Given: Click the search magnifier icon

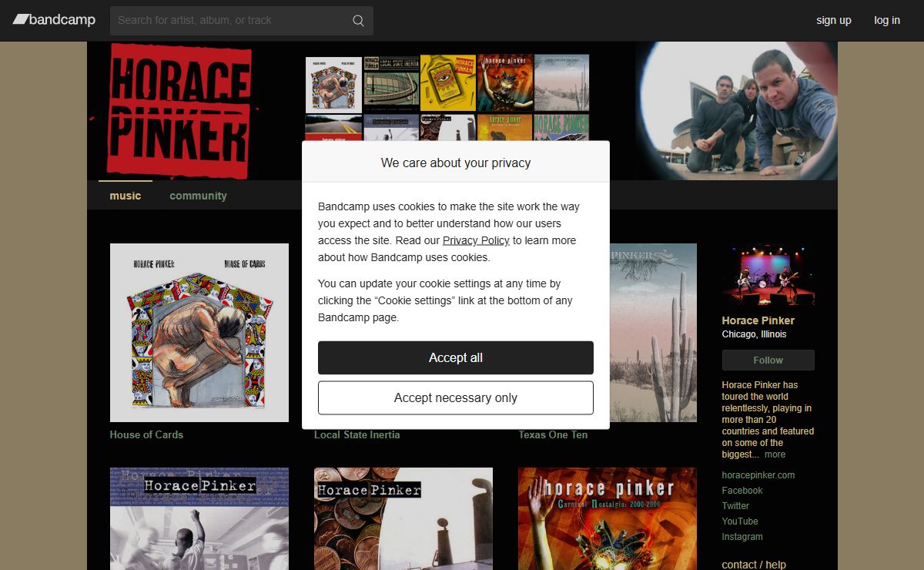Looking at the screenshot, I should click(x=358, y=21).
